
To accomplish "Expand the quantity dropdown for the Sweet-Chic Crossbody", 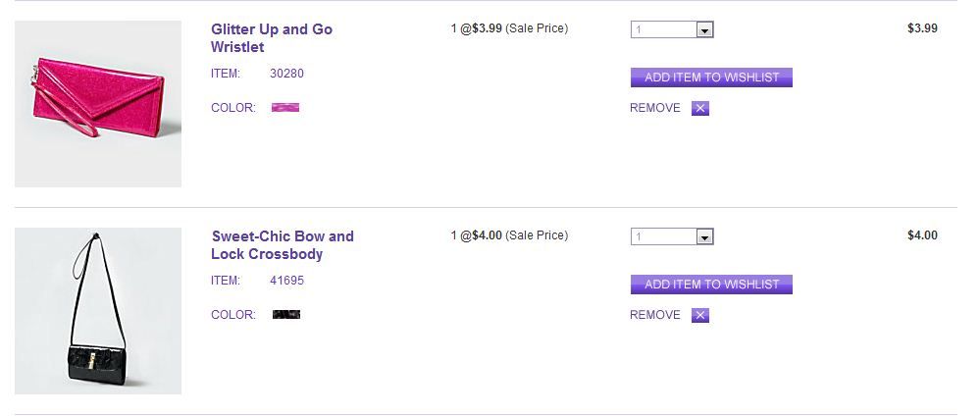I will click(x=703, y=237).
